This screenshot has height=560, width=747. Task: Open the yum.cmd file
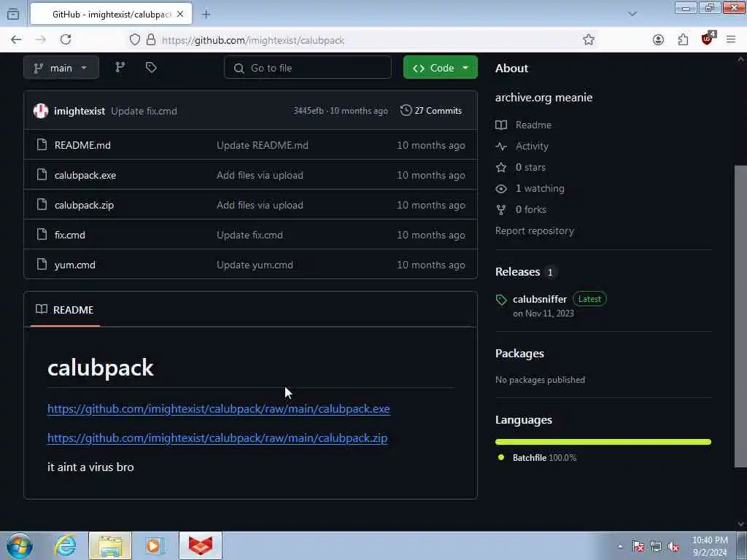tap(75, 265)
